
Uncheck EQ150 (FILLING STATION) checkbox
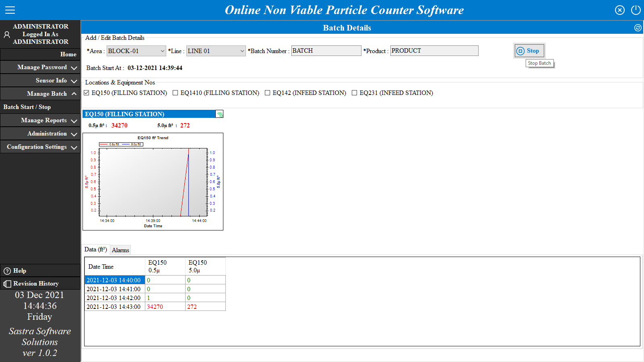pos(87,93)
